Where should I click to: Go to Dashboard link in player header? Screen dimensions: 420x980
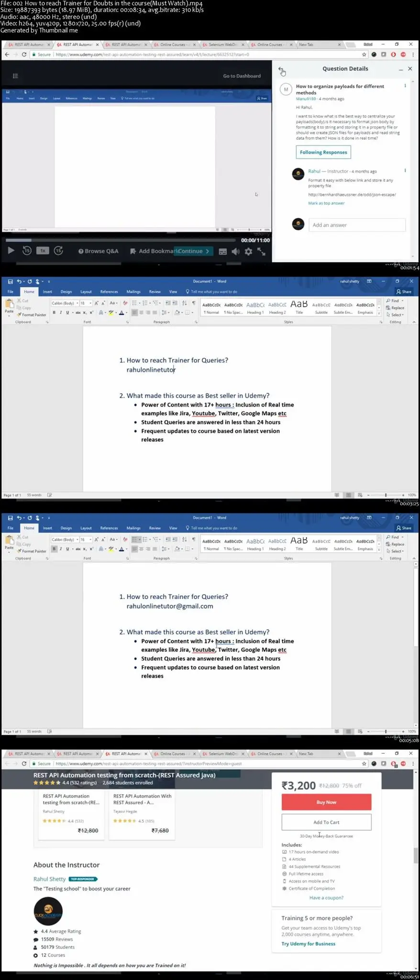coord(242,76)
